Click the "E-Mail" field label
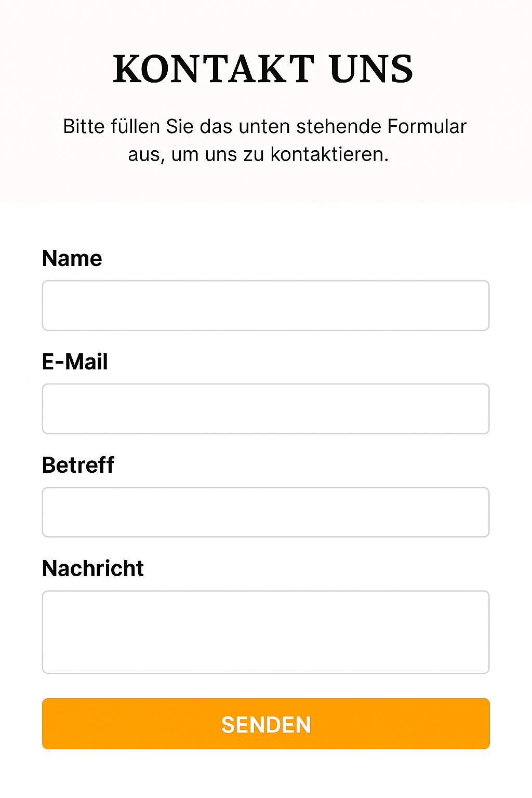Screen dimensions: 532x798 [x=75, y=362]
